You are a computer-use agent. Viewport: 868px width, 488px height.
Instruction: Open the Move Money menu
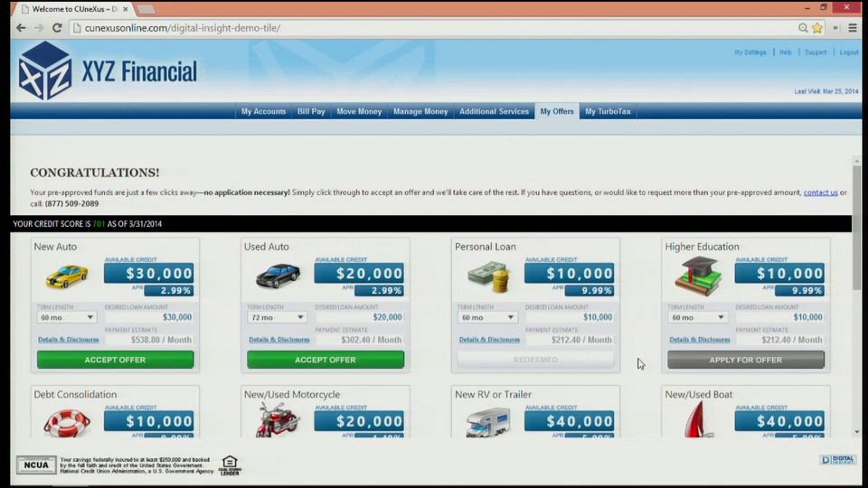click(x=359, y=111)
